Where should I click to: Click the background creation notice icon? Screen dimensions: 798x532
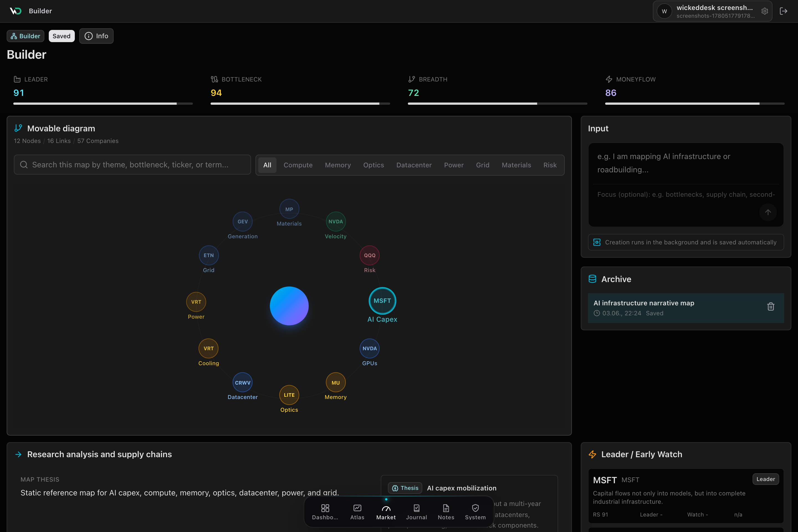click(x=597, y=242)
